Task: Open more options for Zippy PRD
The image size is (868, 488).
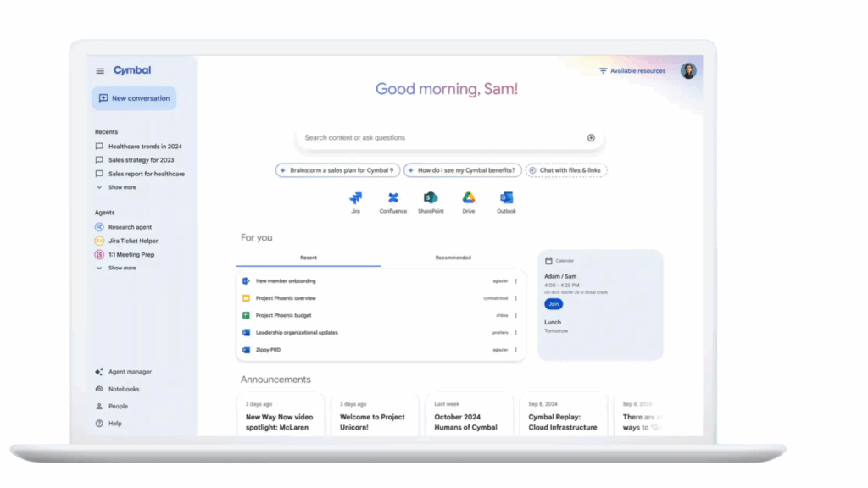Action: [516, 350]
